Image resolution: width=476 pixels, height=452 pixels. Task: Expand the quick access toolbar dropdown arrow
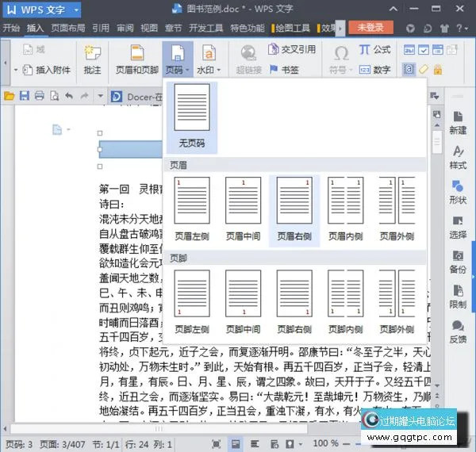pyautogui.click(x=100, y=96)
